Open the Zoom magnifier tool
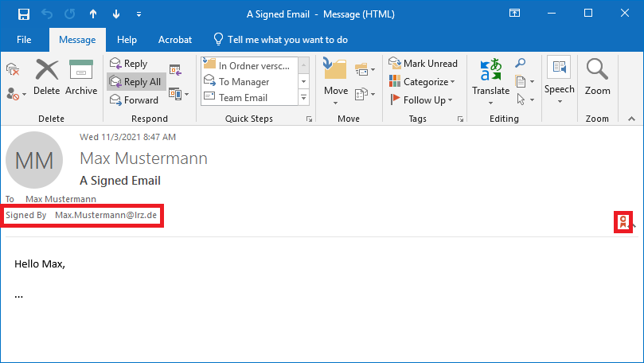The height and width of the screenshot is (363, 644). click(597, 77)
